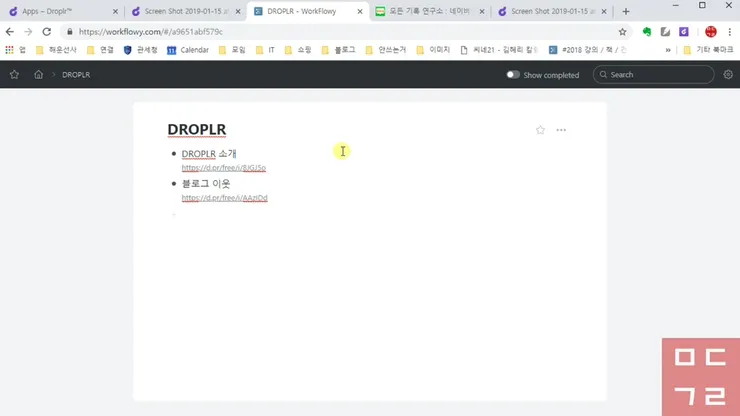Viewport: 740px width, 416px height.
Task: Open the #2018 강의 bookmark
Action: (588, 50)
